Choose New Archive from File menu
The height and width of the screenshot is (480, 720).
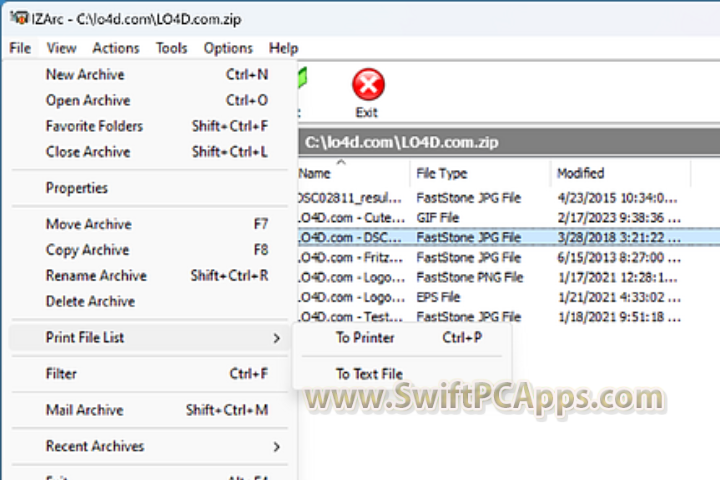tap(150, 74)
